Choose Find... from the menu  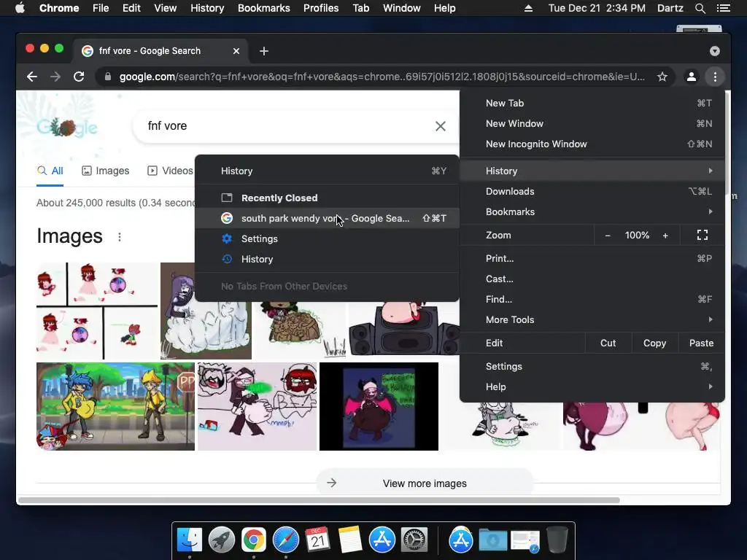(592, 300)
